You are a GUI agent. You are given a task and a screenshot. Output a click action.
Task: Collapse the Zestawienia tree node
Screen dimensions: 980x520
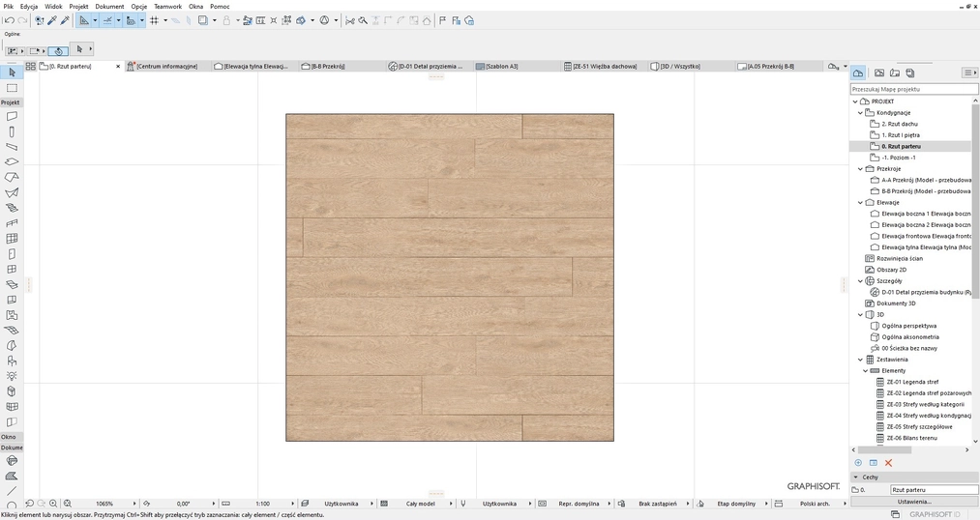point(860,360)
